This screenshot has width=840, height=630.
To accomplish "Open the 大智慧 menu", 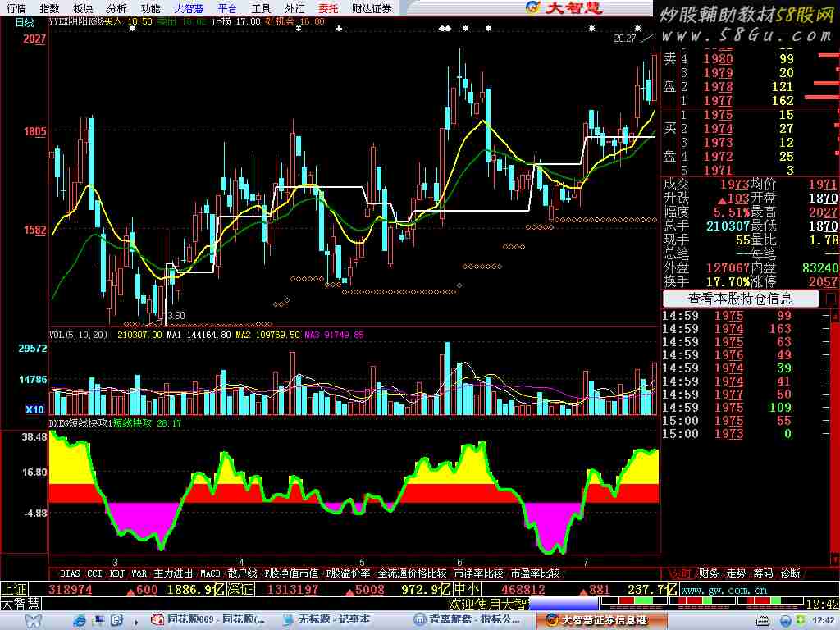I will tap(189, 8).
